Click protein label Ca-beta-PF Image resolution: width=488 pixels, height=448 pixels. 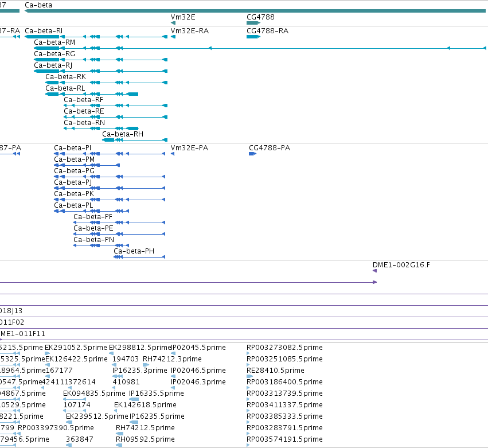(93, 217)
